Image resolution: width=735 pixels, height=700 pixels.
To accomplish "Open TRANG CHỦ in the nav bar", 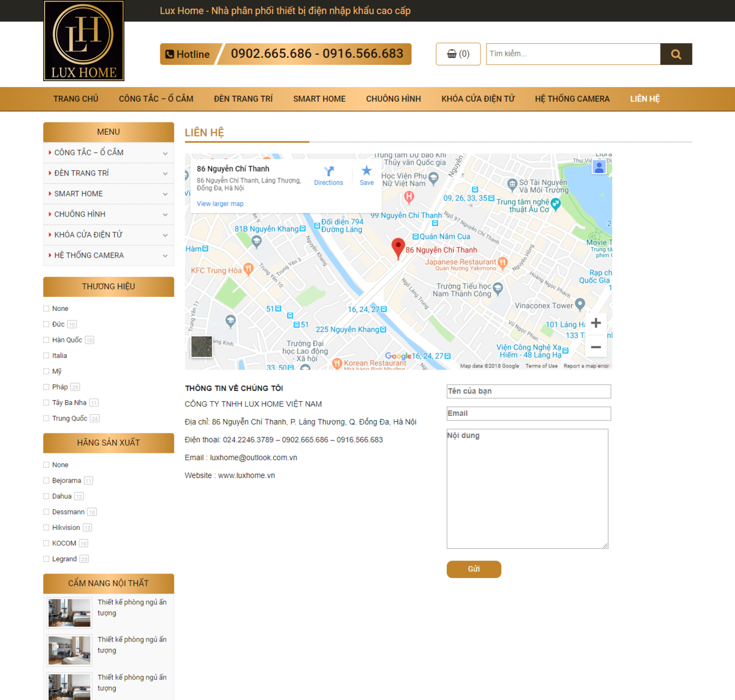I will coord(76,99).
